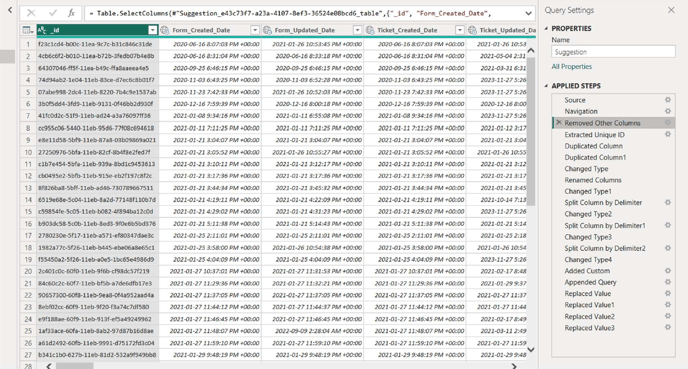This screenshot has width=688, height=369.
Task: Click the vertical scrollbar down arrow
Action: pos(531,350)
